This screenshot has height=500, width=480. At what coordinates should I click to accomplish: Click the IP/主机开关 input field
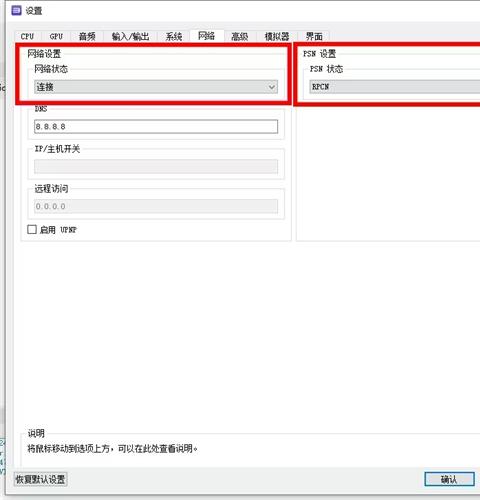[156, 166]
